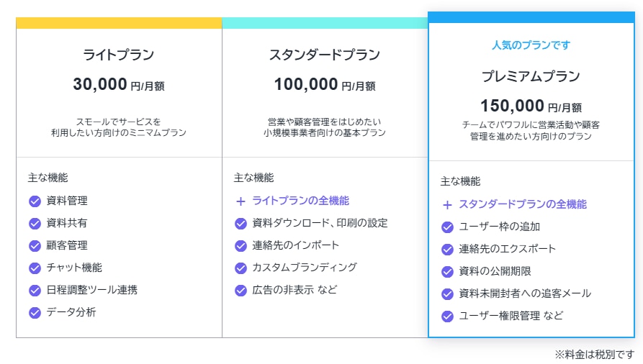The image size is (643, 364).
Task: Click the checkmark icon next to 資料共有
Action: pyautogui.click(x=35, y=223)
